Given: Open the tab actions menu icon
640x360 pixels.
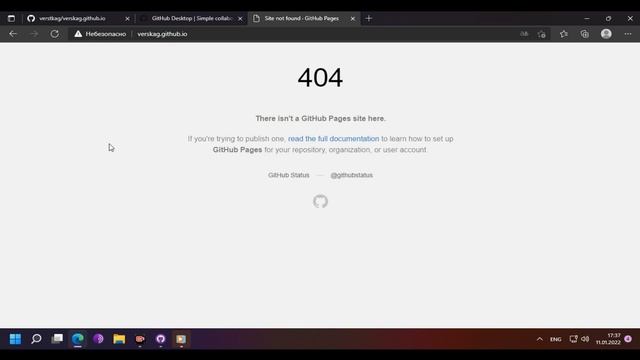Looking at the screenshot, I should pyautogui.click(x=11, y=18).
